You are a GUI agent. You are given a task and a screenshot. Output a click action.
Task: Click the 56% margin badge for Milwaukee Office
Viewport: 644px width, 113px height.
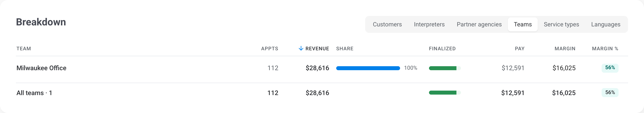tap(610, 68)
